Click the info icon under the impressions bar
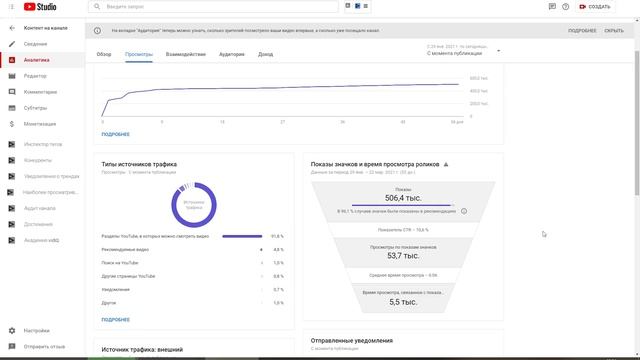Image resolution: width=640 pixels, height=360 pixels. pyautogui.click(x=464, y=211)
